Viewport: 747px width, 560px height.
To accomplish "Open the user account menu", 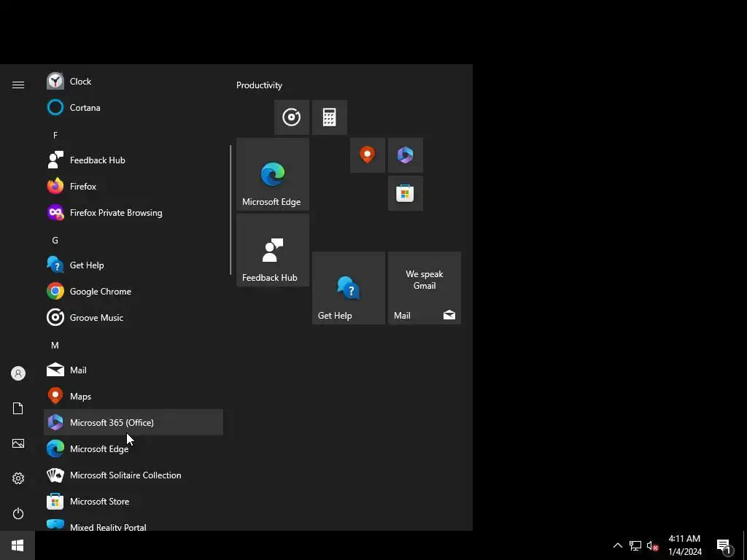I will (x=18, y=373).
